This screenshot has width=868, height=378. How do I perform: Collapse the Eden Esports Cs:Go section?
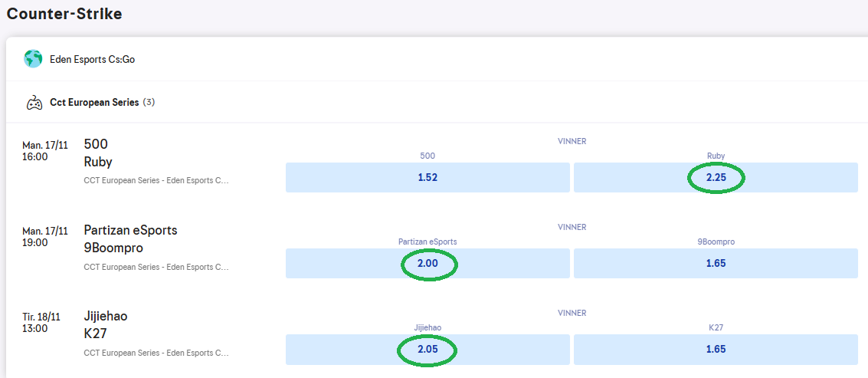[x=92, y=59]
